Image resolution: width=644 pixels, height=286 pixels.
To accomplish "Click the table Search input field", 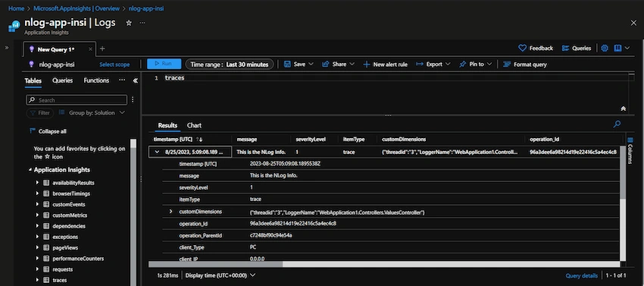I will tap(77, 99).
